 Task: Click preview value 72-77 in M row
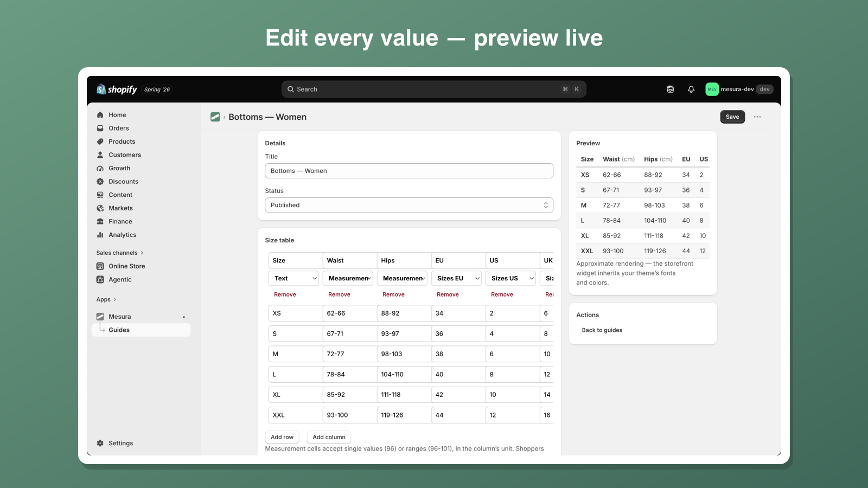pyautogui.click(x=611, y=206)
